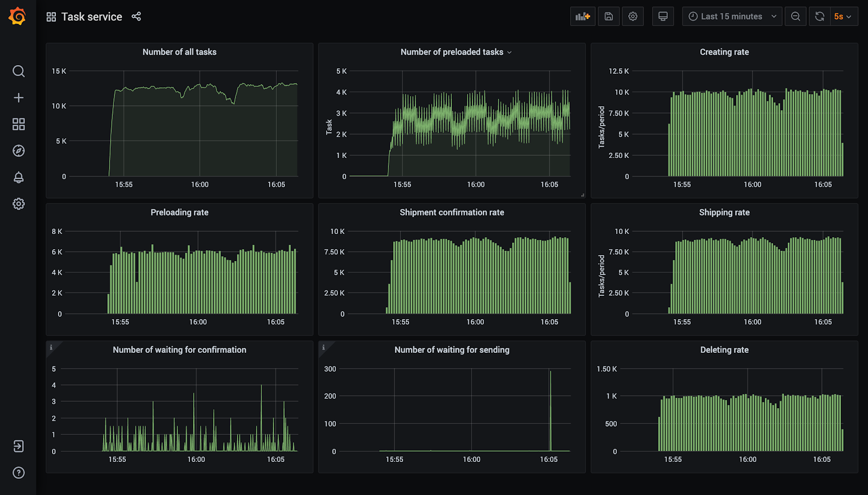Click Number of waiting for confirmation title
Image resolution: width=868 pixels, height=495 pixels.
180,350
